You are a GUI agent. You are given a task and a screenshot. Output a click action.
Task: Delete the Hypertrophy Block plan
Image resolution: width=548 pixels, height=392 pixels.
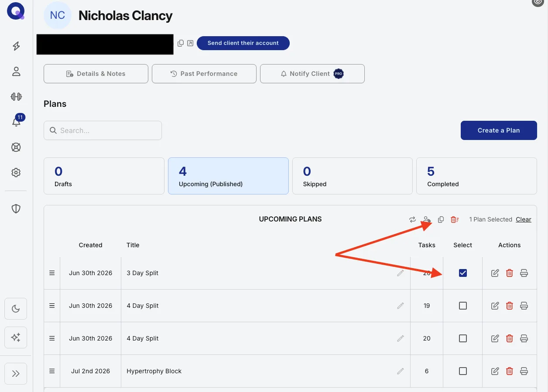tap(509, 371)
